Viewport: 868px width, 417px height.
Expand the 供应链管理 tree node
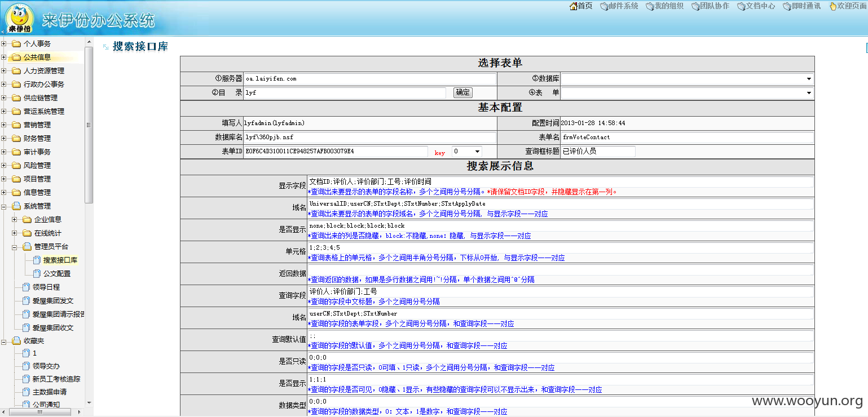[x=4, y=97]
